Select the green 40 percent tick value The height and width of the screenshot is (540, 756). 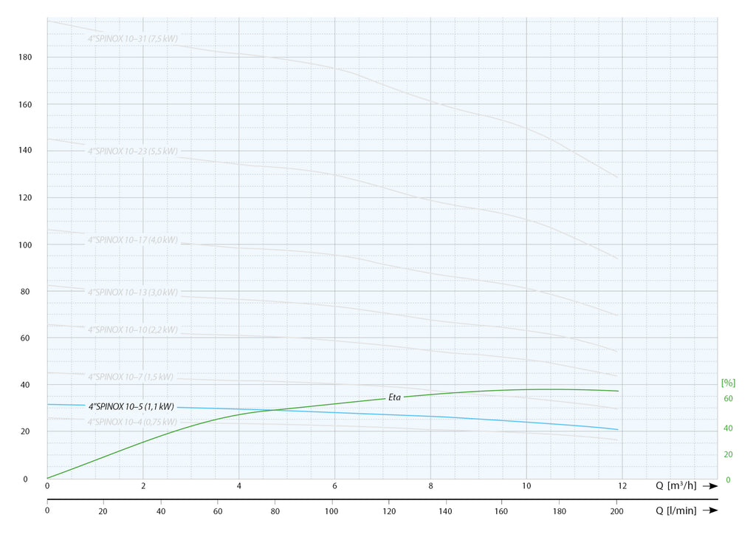728,428
